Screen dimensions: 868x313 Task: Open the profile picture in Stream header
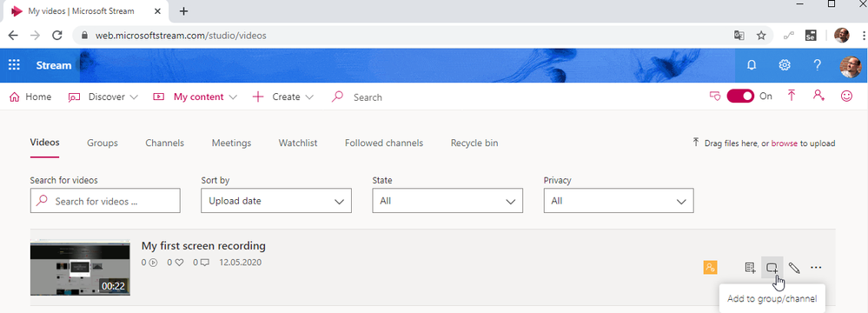point(851,66)
